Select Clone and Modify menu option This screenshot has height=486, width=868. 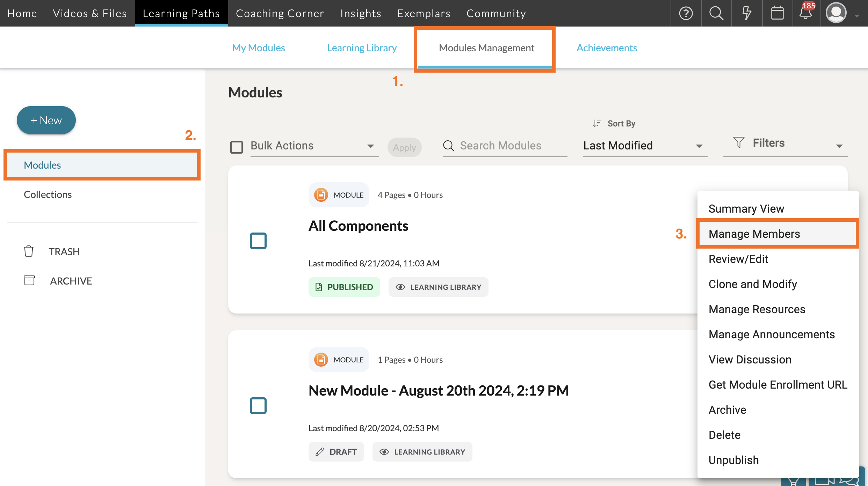tap(753, 284)
